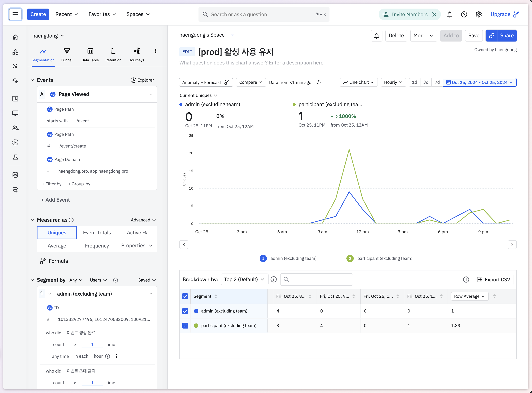
Task: Switch to the Journeys tab
Action: click(x=137, y=55)
